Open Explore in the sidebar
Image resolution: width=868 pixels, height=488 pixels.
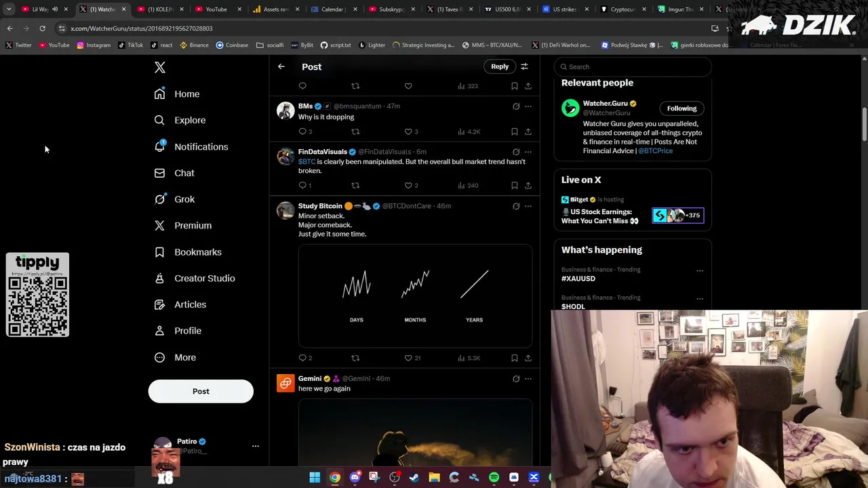click(x=180, y=120)
